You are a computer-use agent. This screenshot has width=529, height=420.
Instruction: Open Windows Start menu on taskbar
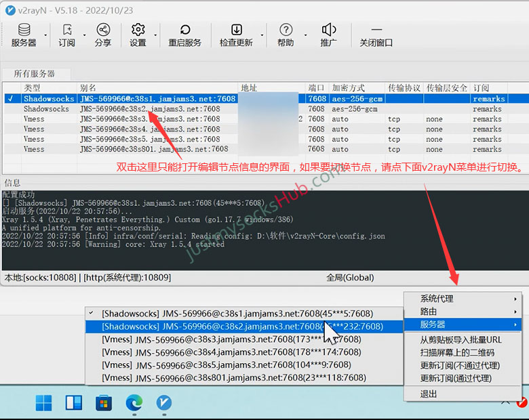44,402
